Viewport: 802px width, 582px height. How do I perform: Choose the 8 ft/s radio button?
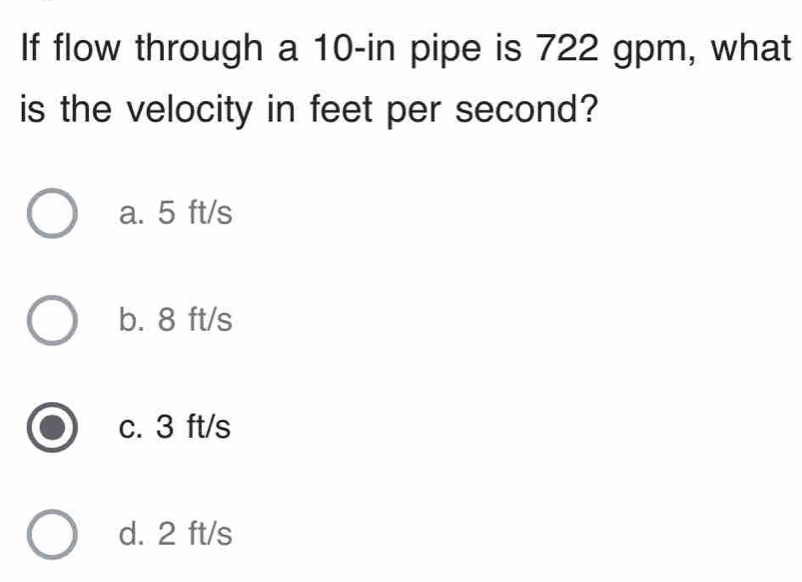pos(52,321)
